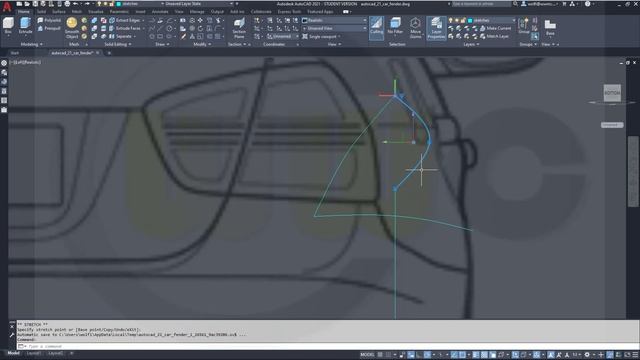The width and height of the screenshot is (640, 360).
Task: Open the Help question mark icon
Action: coord(587,4)
